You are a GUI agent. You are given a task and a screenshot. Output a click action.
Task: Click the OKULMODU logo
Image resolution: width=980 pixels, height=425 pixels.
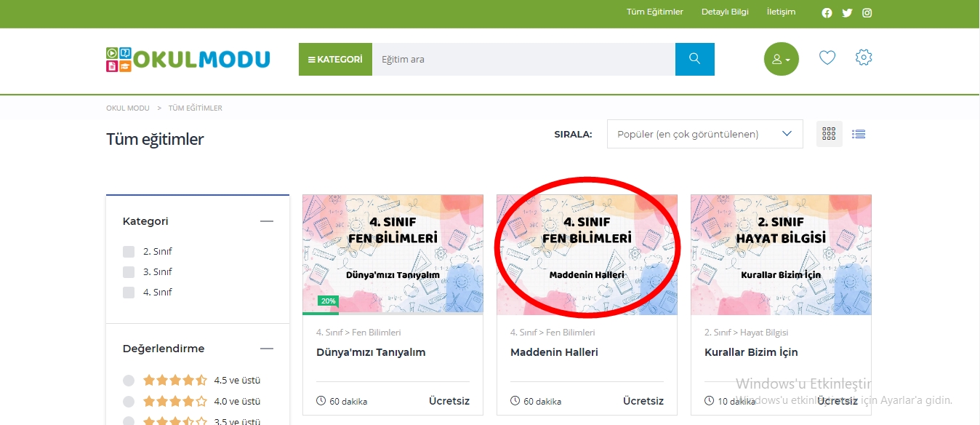[x=188, y=59]
